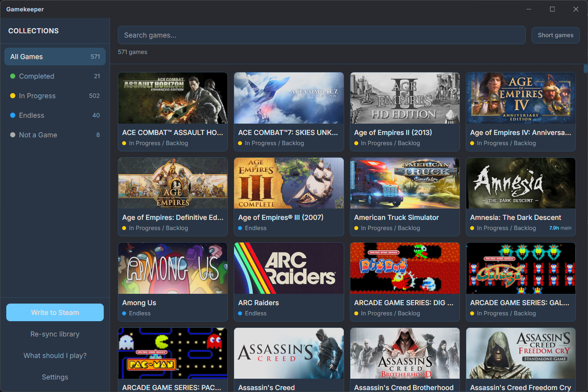Click the green dot beside Completed

coord(13,76)
